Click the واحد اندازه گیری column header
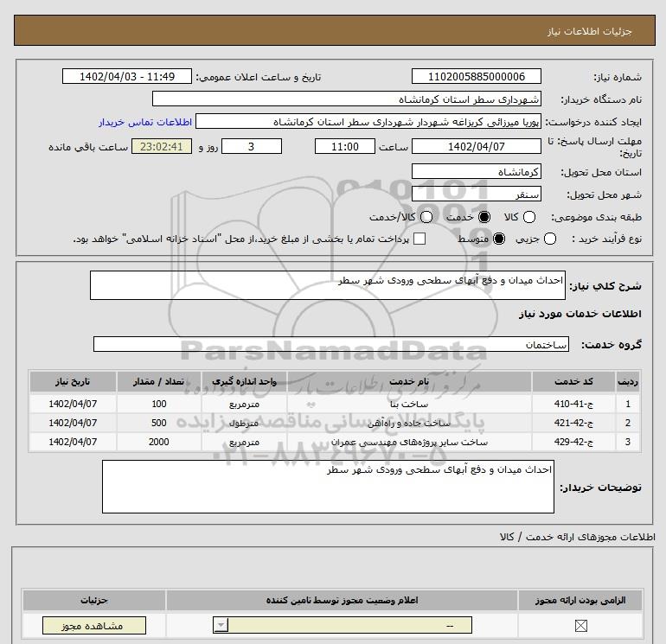 tap(244, 381)
